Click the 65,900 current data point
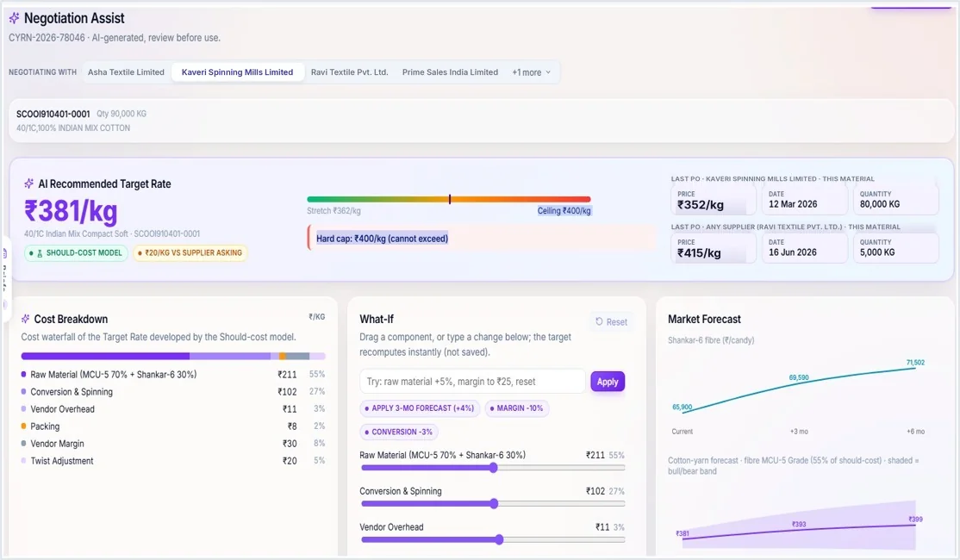 [x=682, y=407]
